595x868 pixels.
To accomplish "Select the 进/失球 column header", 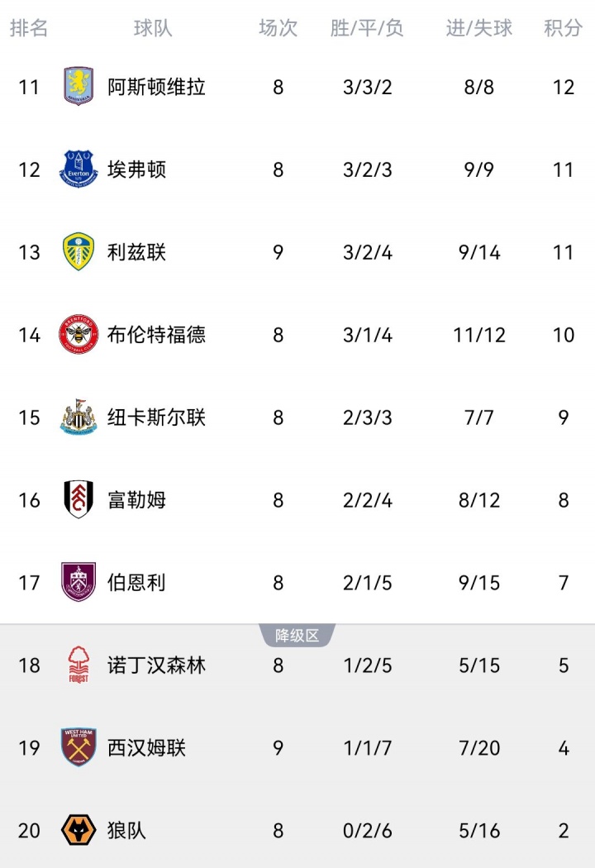I will (479, 28).
